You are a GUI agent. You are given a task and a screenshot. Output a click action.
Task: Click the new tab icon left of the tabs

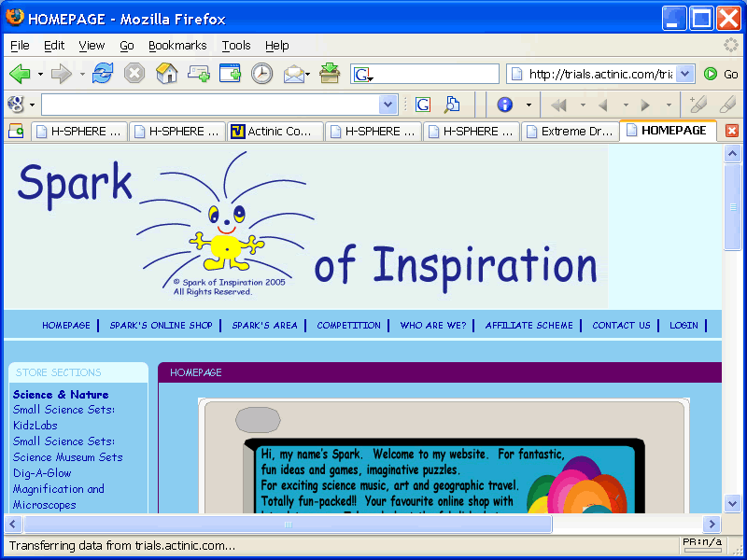click(x=16, y=131)
